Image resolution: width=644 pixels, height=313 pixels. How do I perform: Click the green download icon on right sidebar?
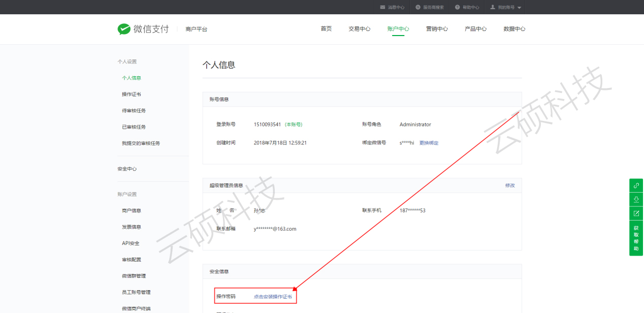click(636, 199)
